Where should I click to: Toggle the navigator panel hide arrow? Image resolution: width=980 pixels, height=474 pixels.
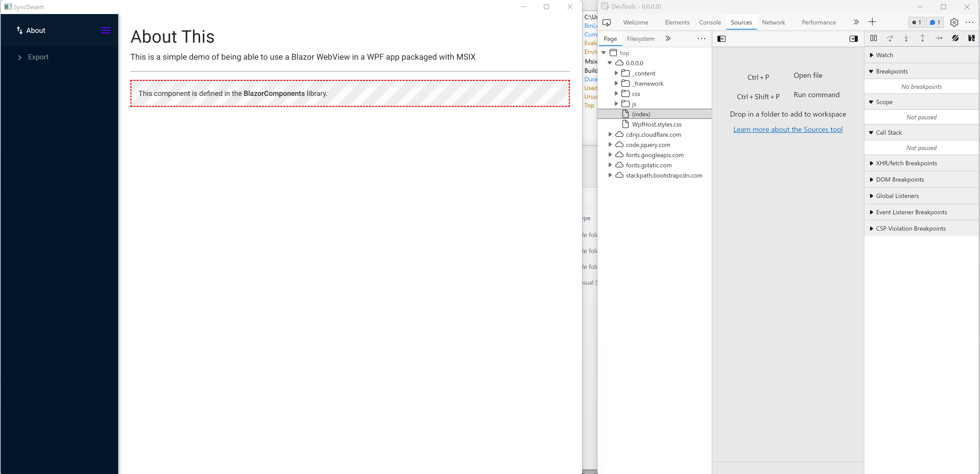tap(721, 39)
